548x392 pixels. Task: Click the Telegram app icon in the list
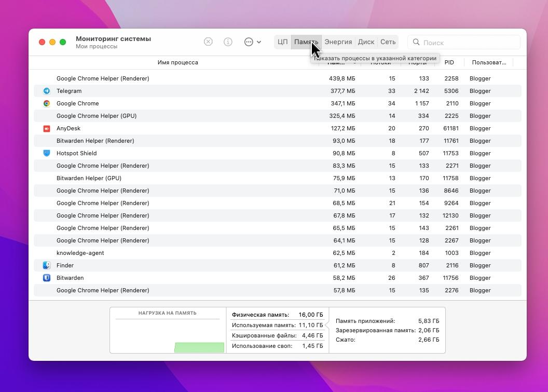(47, 91)
